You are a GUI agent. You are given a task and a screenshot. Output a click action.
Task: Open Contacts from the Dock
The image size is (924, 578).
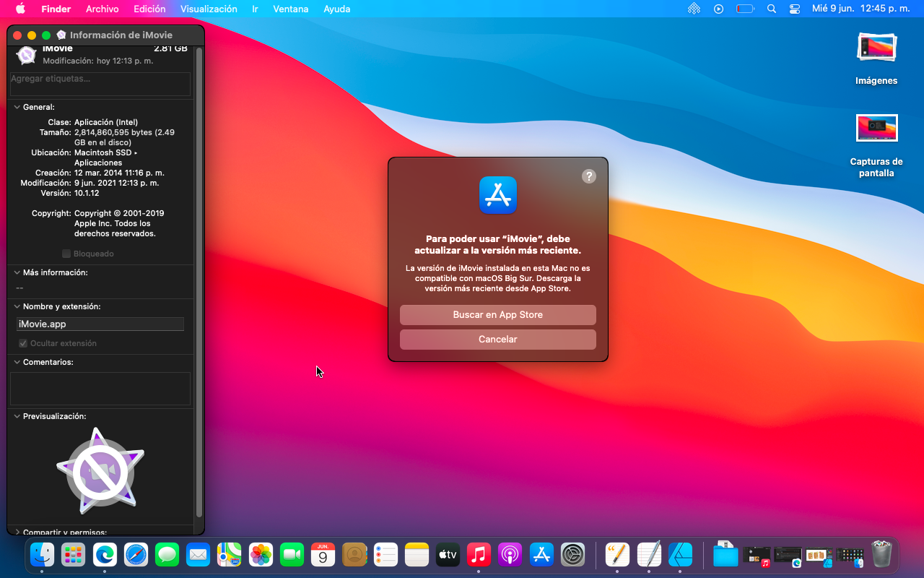click(354, 555)
